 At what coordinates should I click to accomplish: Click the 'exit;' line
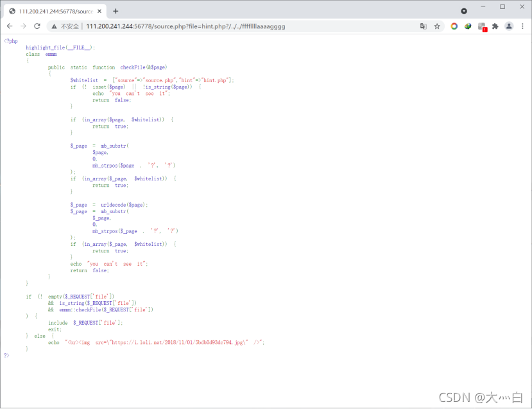coord(55,329)
